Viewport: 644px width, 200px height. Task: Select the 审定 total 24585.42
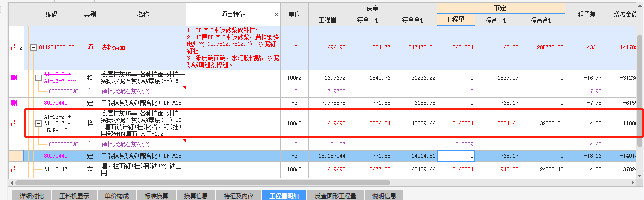click(542, 169)
